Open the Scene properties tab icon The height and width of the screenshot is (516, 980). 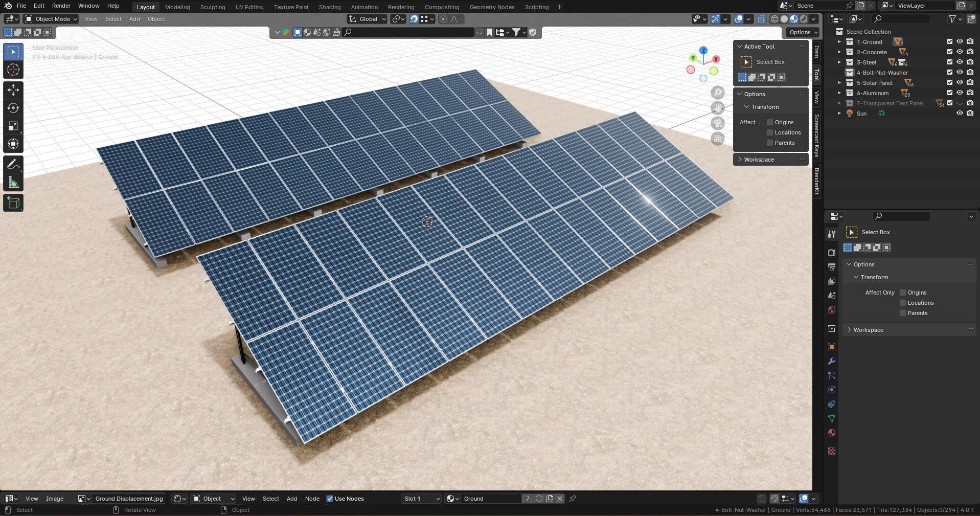click(832, 295)
